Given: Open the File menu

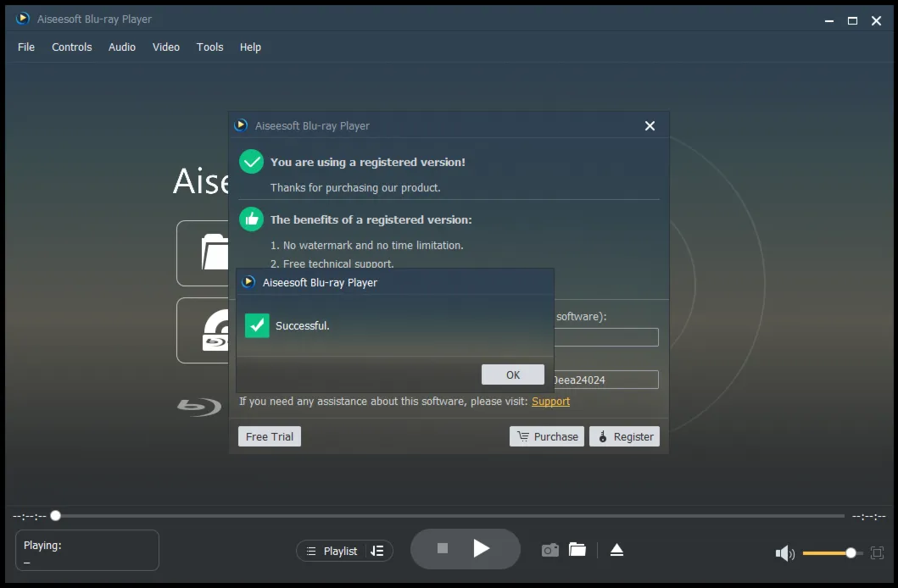Looking at the screenshot, I should point(25,47).
